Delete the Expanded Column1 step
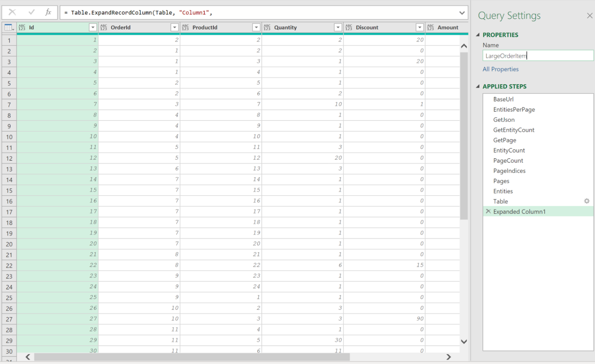Screen dimensions: 595x364 488,211
